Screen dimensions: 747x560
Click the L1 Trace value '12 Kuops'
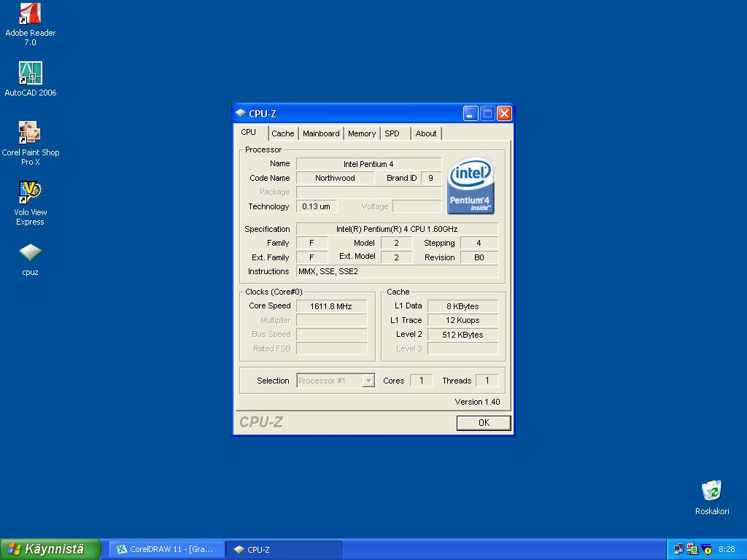(462, 321)
